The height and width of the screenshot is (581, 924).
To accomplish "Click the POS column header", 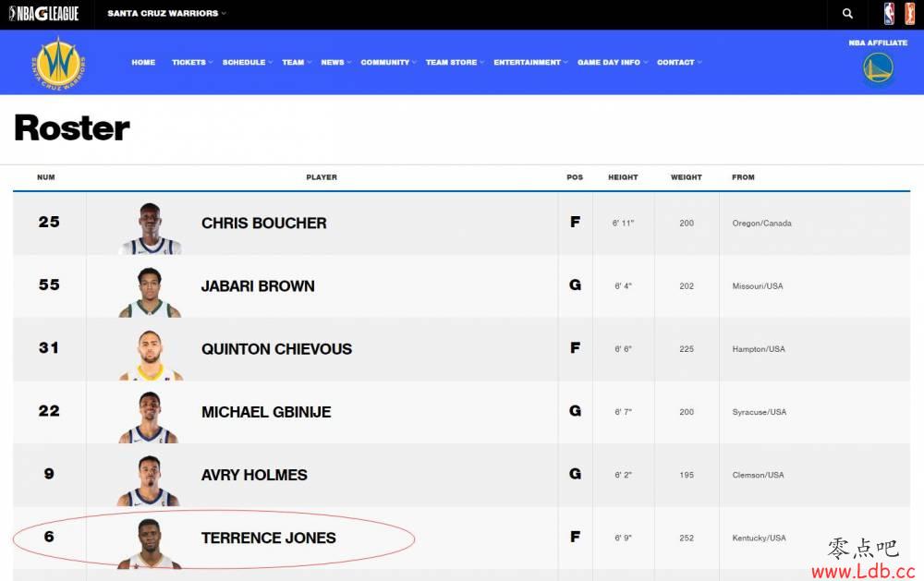I will pyautogui.click(x=575, y=177).
